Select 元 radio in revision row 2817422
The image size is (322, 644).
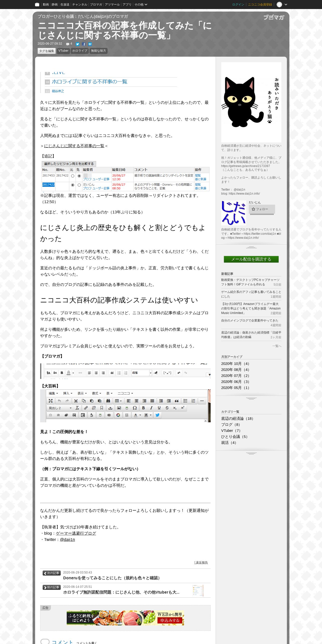73,185
